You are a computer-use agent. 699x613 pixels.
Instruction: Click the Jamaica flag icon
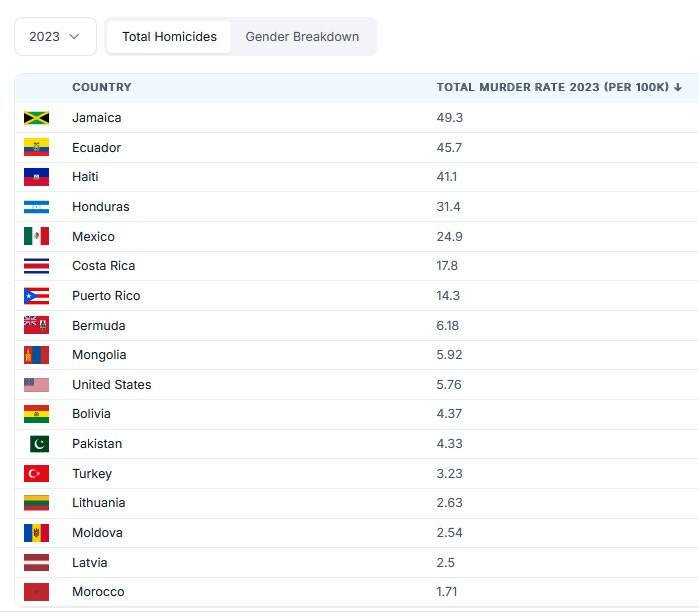point(37,118)
